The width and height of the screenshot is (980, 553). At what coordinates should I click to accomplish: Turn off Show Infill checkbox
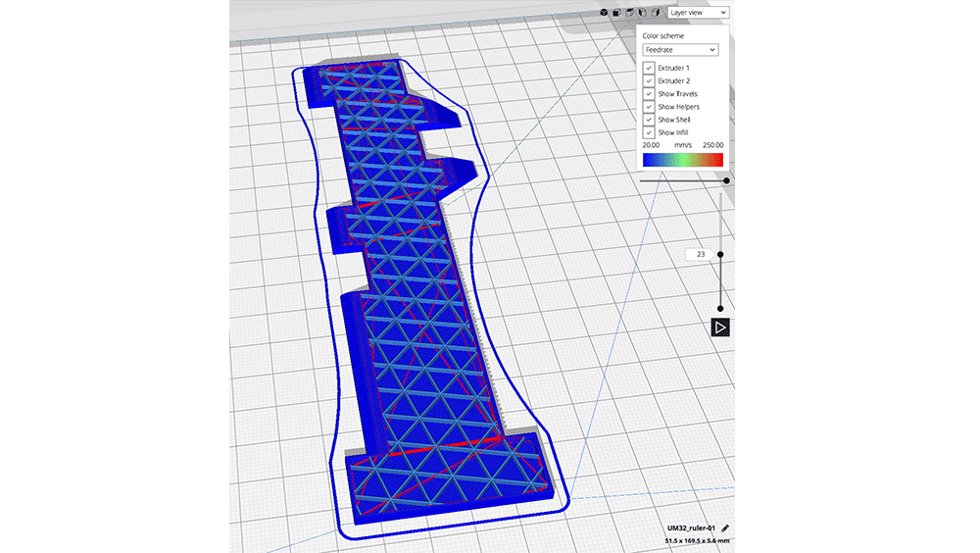(649, 131)
